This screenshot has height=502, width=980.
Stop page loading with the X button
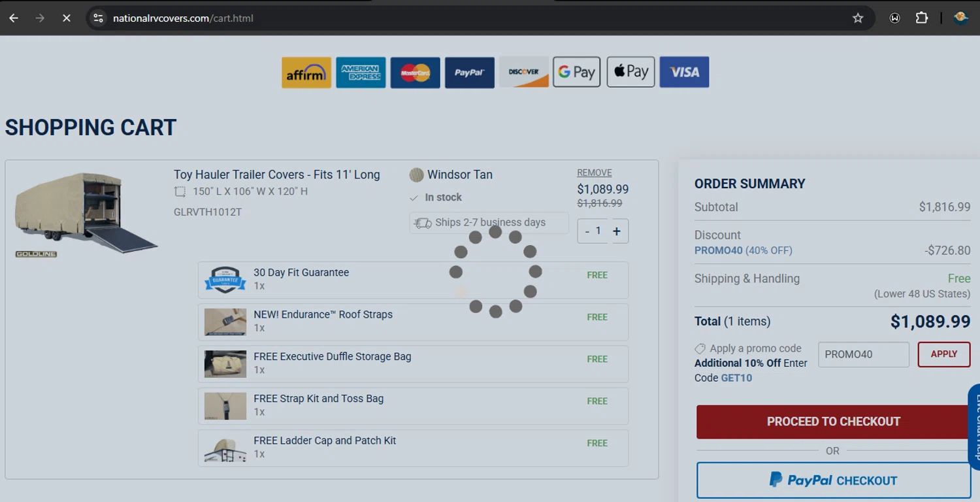tap(66, 18)
